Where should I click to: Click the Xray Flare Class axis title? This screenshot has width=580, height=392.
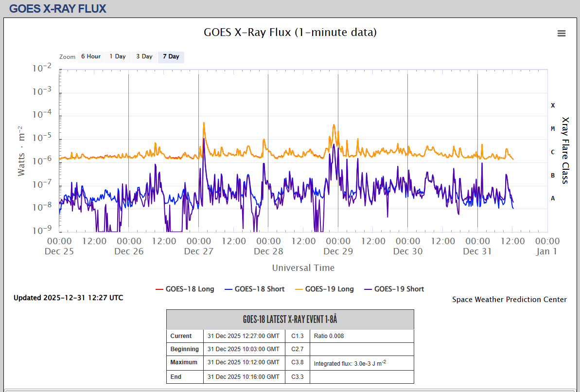pyautogui.click(x=565, y=150)
